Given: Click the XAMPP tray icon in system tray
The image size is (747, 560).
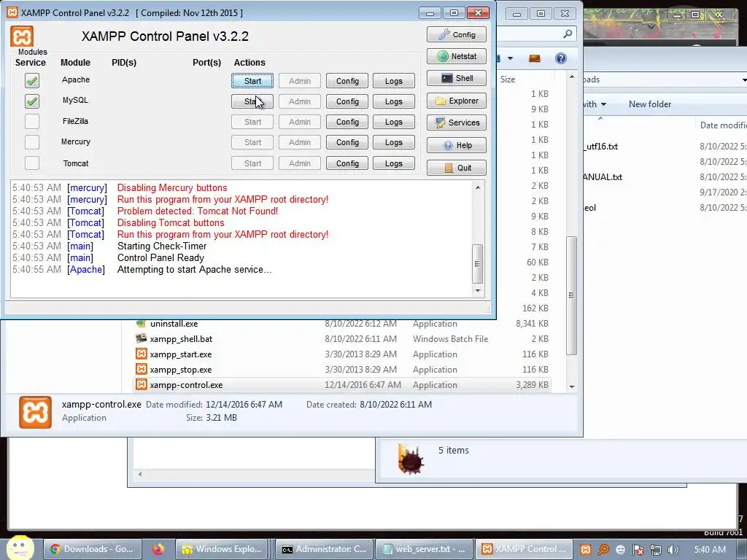Looking at the screenshot, I should pyautogui.click(x=586, y=550).
